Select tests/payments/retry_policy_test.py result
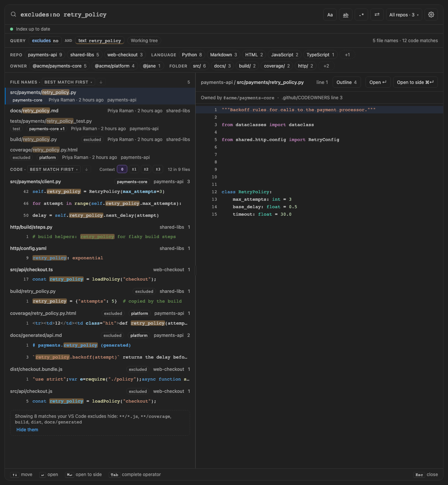Screen dimensions: 448x485 (100, 125)
